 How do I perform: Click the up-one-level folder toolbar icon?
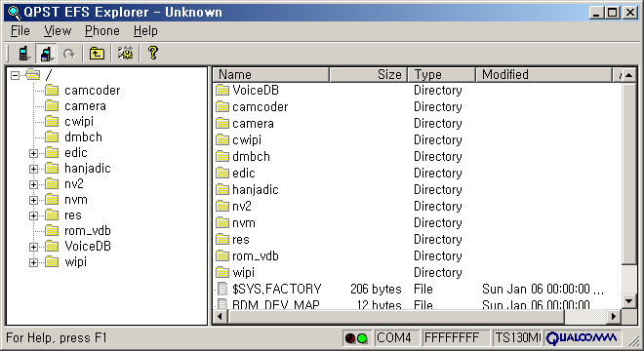(97, 54)
